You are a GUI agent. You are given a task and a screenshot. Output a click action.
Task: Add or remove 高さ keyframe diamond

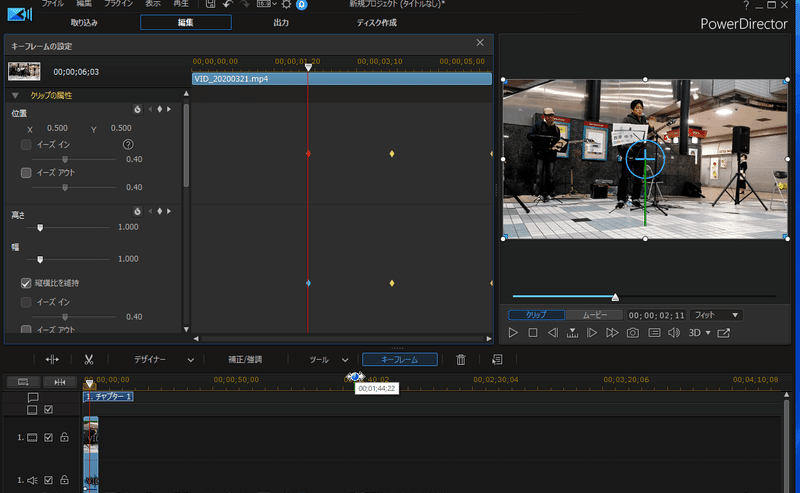pyautogui.click(x=160, y=211)
